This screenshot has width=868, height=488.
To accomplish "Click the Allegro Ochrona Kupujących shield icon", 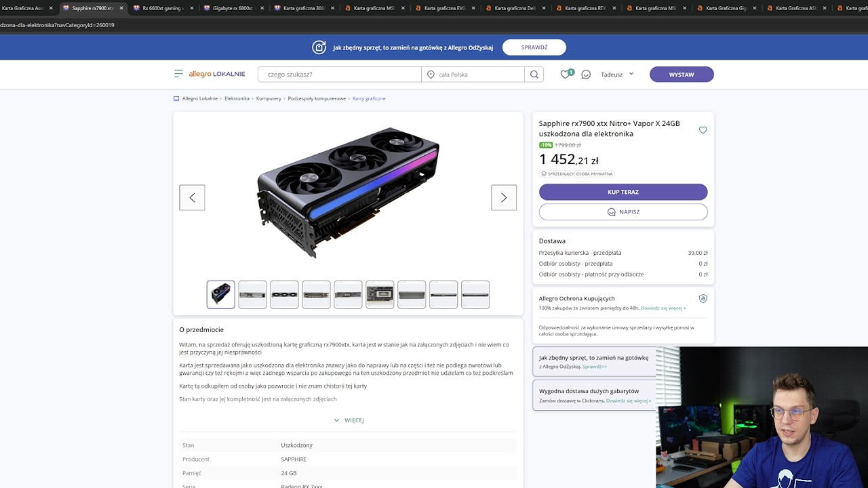I will pos(703,298).
